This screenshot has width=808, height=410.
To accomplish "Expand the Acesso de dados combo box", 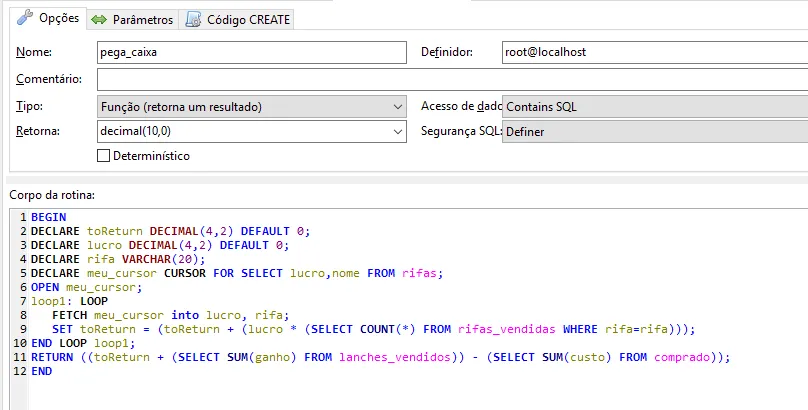I will tap(655, 106).
